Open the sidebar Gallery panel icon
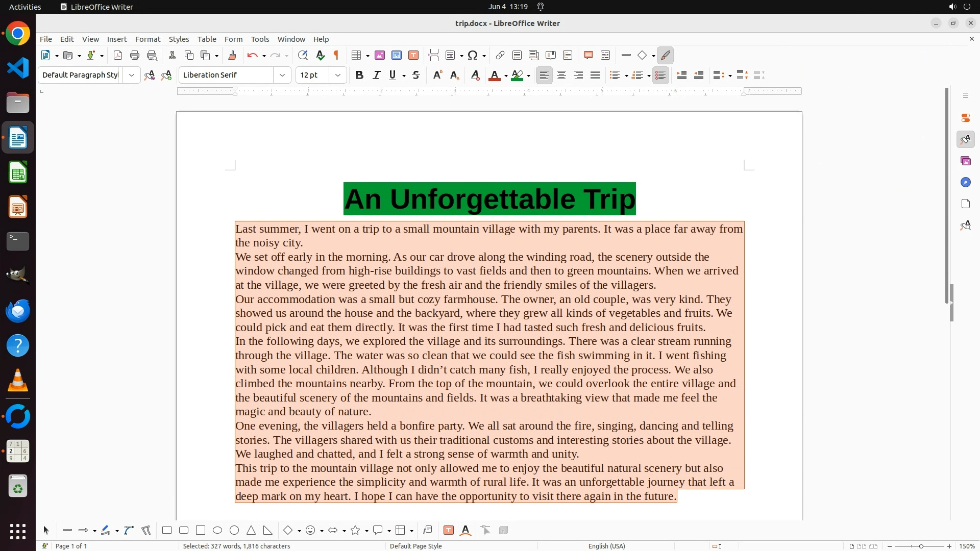The image size is (980, 551). pos(965,161)
